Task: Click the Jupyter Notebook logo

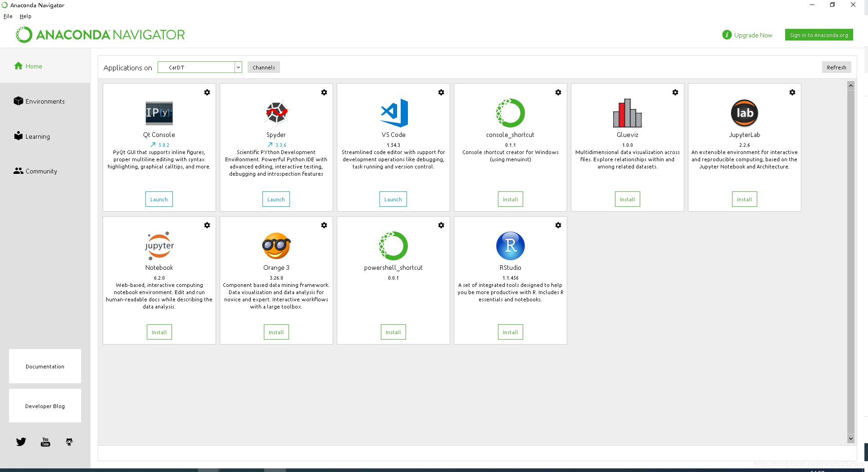Action: 159,246
